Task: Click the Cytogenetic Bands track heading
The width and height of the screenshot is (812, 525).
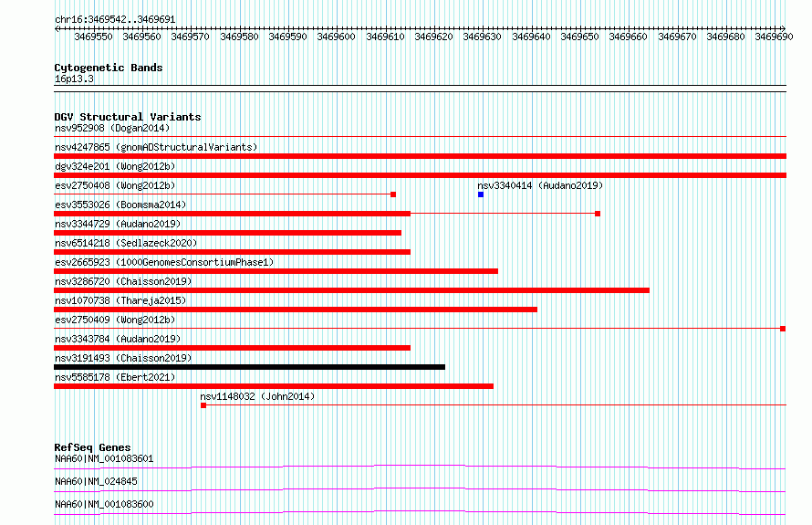Action: [109, 68]
